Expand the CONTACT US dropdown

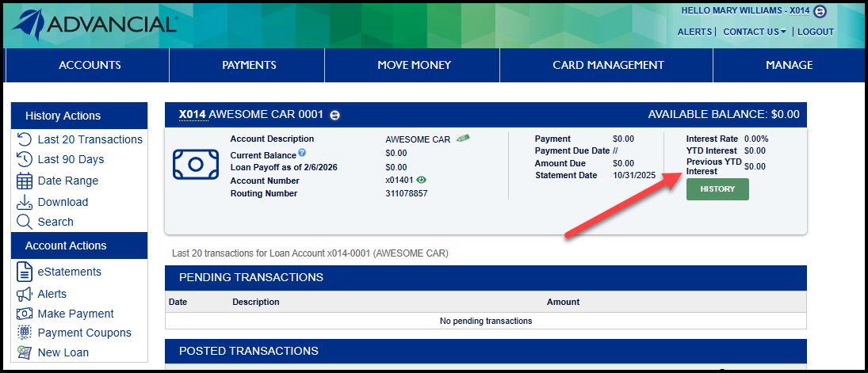pos(755,32)
